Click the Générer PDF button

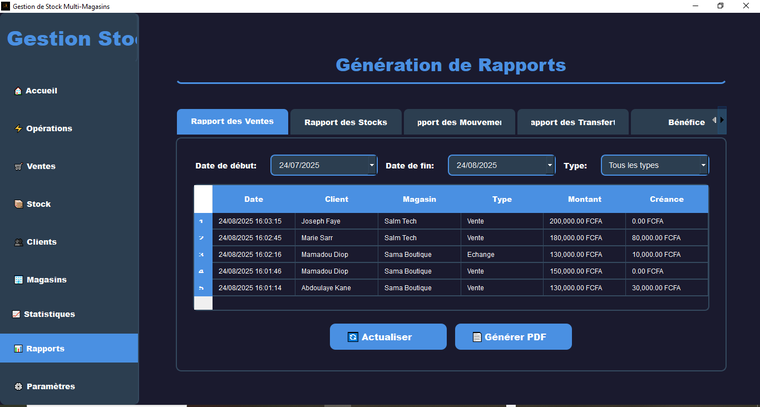513,337
